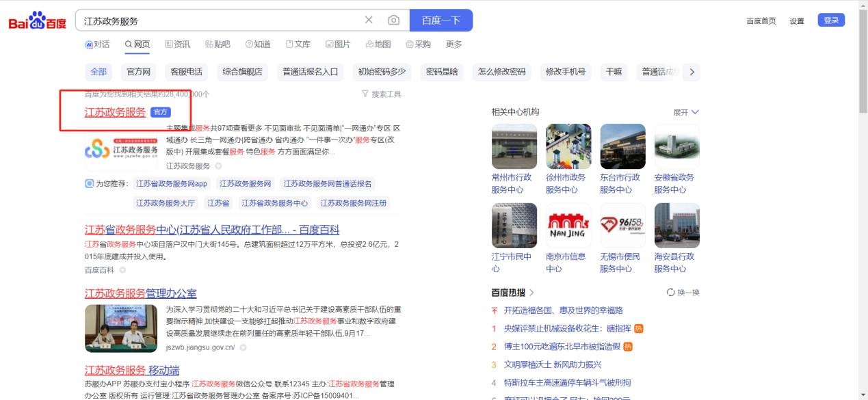This screenshot has width=868, height=400.
Task: Click the 江苏政务服务 site logo thumbnail
Action: pos(121,148)
